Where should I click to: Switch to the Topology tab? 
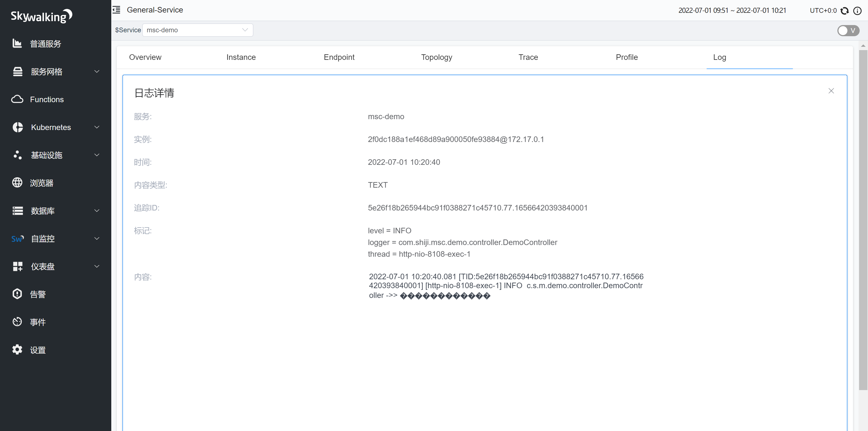click(437, 57)
